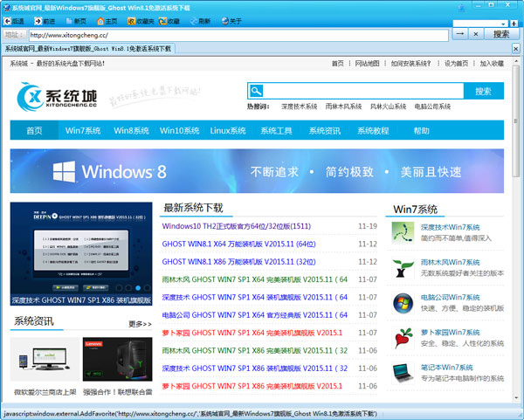Click the 深度技术Win7系统 snake icon
This screenshot has width=524, height=420.
(x=403, y=232)
